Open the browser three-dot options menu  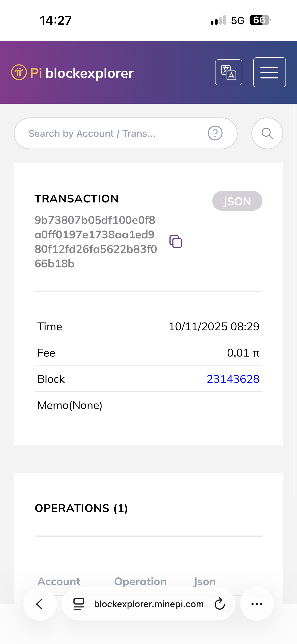257,604
